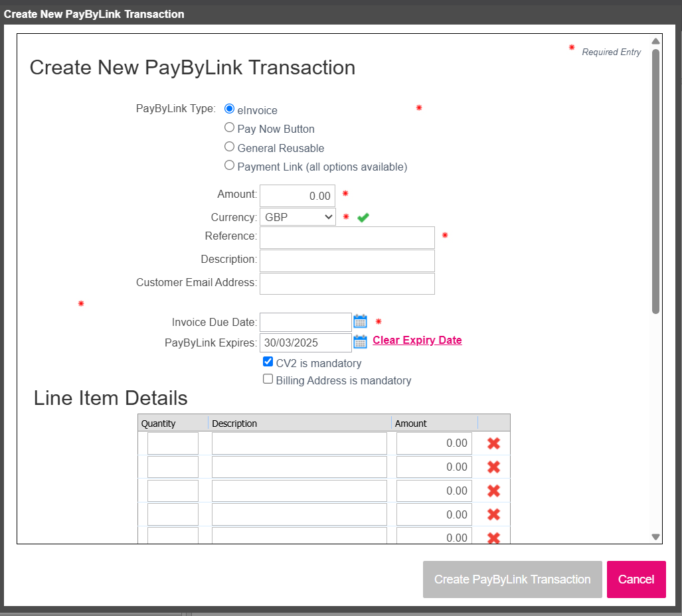Screen dimensions: 682x616
Task: Click the Line Item Details heading
Action: coord(110,398)
